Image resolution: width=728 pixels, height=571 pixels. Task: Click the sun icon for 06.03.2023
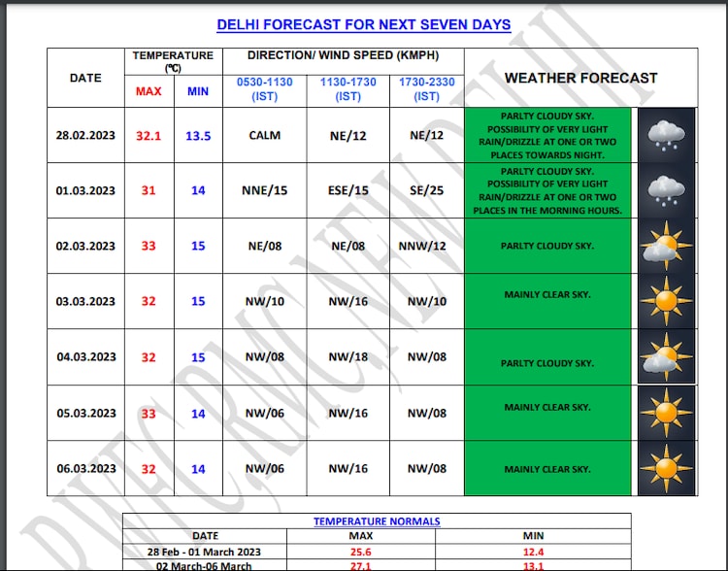(x=665, y=468)
